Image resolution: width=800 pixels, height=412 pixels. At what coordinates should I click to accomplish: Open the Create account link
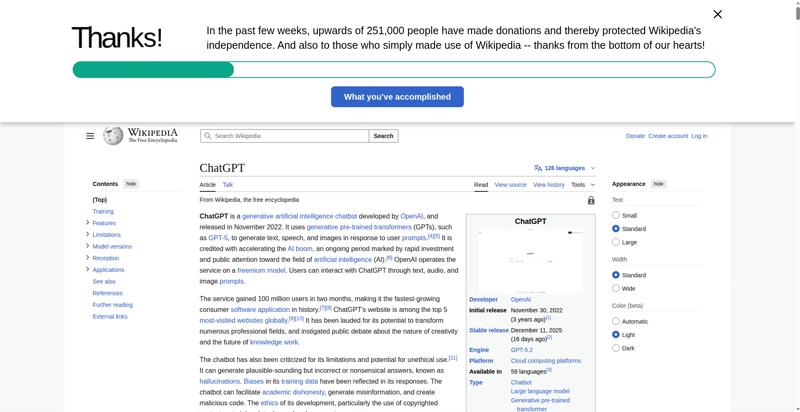pos(667,136)
